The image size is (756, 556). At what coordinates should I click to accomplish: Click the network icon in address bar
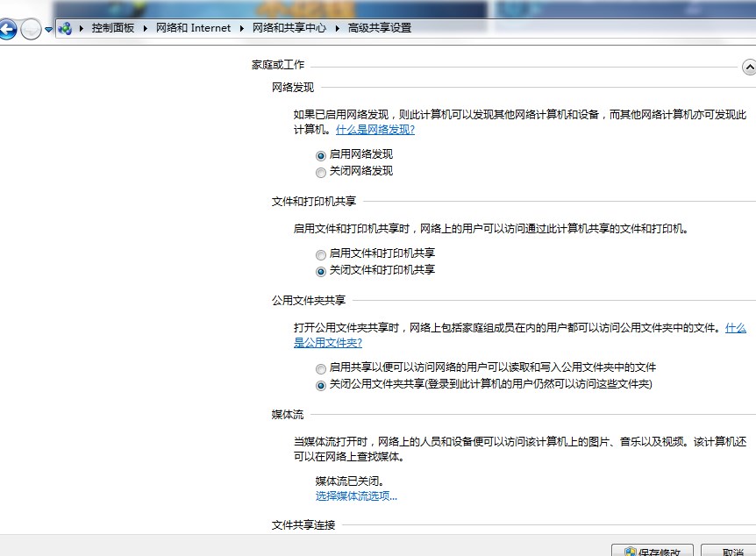(x=65, y=29)
